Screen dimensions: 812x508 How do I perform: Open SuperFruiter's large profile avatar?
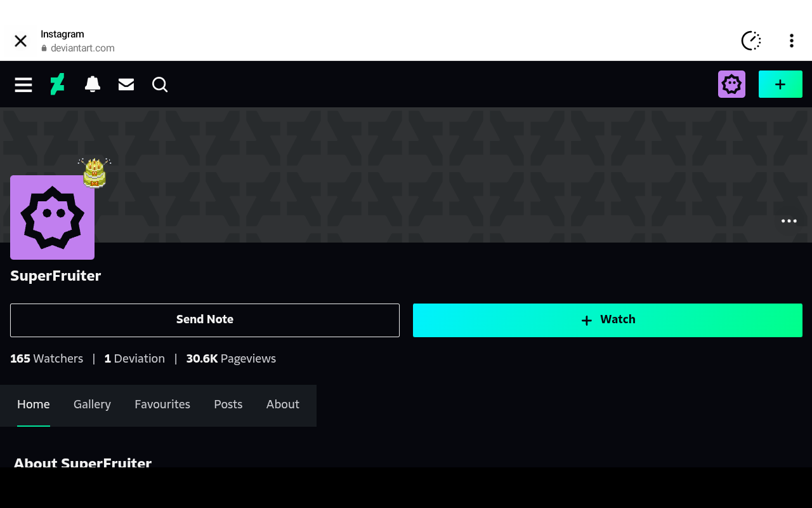(52, 217)
